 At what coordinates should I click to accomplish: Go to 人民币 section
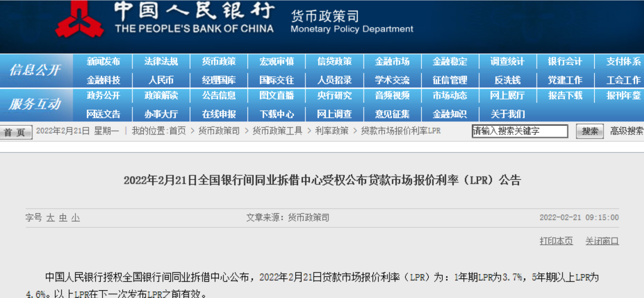161,80
